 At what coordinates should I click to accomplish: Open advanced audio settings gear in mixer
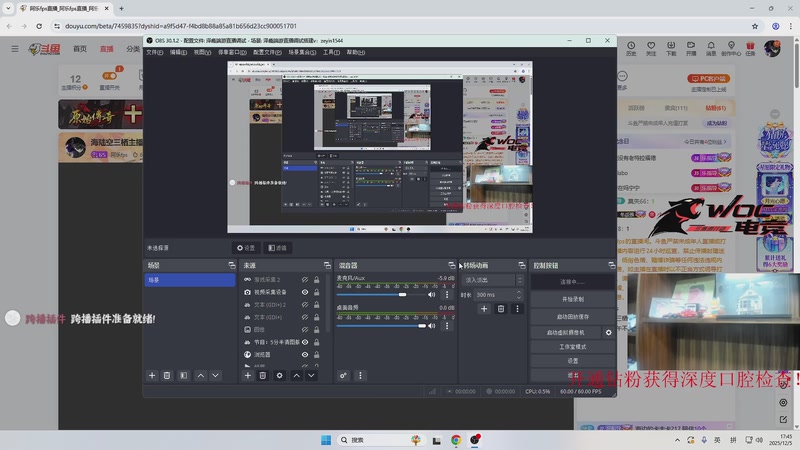(343, 375)
